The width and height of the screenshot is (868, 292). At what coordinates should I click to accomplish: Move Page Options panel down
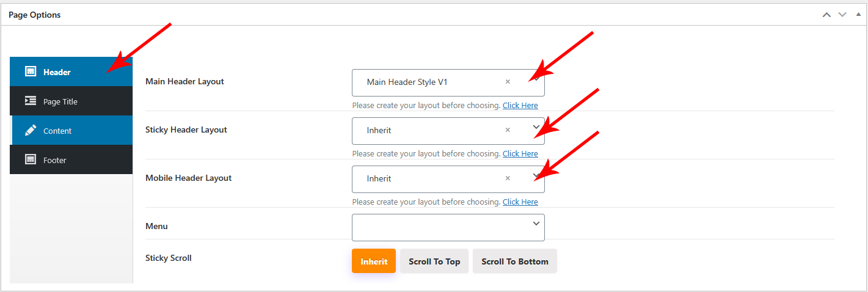842,15
